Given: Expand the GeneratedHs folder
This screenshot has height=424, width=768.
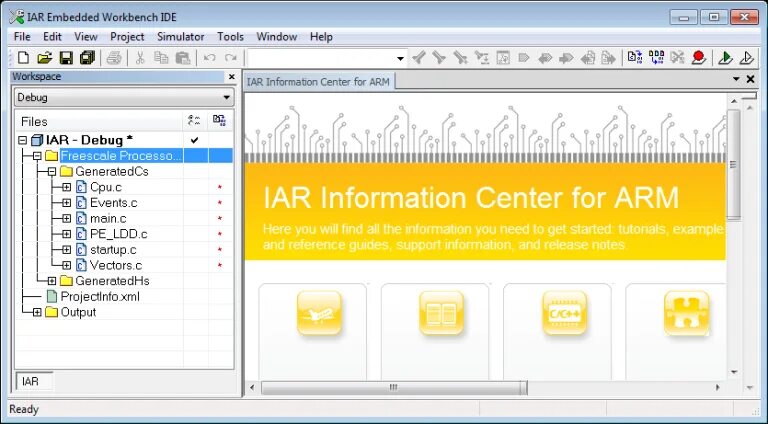Looking at the screenshot, I should (x=52, y=282).
